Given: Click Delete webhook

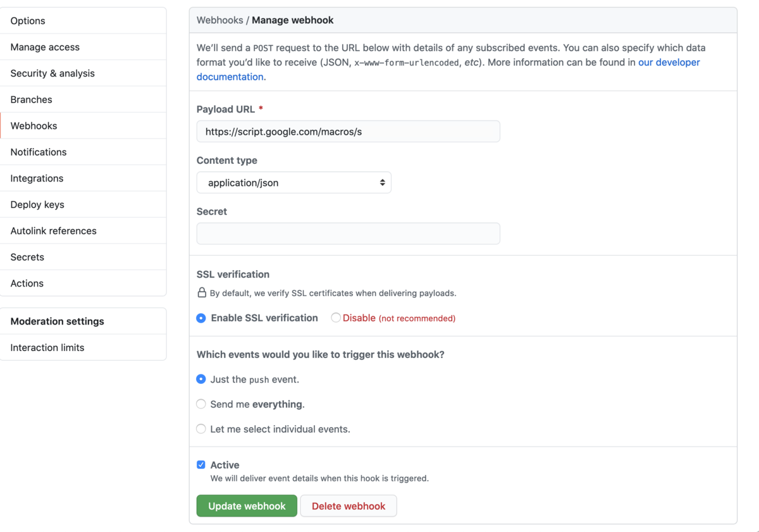Looking at the screenshot, I should (349, 505).
